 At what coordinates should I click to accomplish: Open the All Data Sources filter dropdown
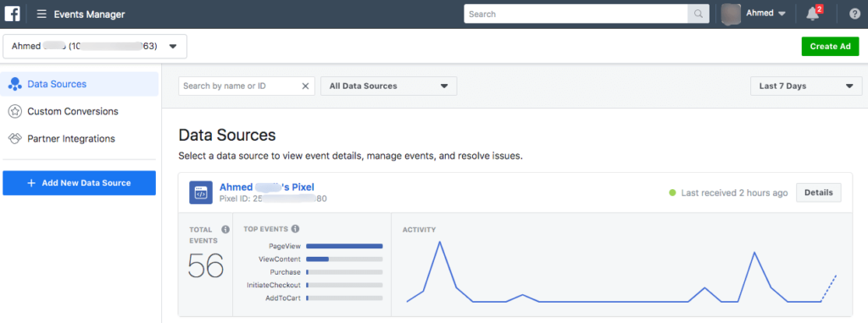(388, 86)
